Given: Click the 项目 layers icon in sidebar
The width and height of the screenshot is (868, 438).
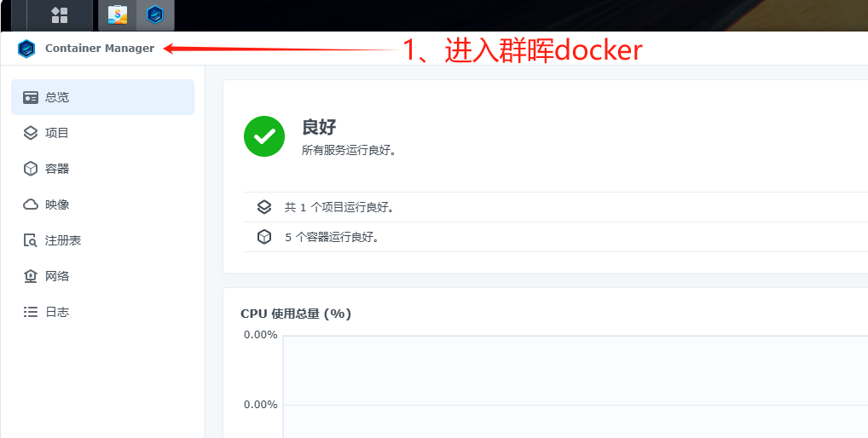Looking at the screenshot, I should (x=31, y=133).
